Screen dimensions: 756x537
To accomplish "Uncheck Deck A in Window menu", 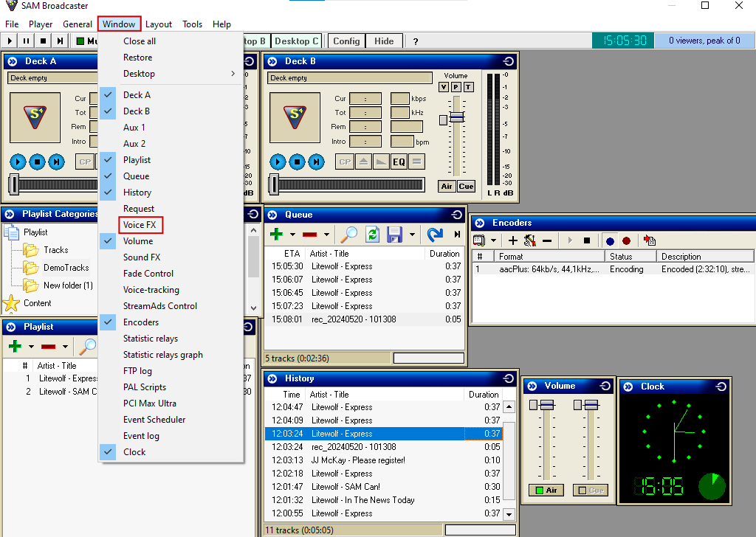I will [x=137, y=95].
